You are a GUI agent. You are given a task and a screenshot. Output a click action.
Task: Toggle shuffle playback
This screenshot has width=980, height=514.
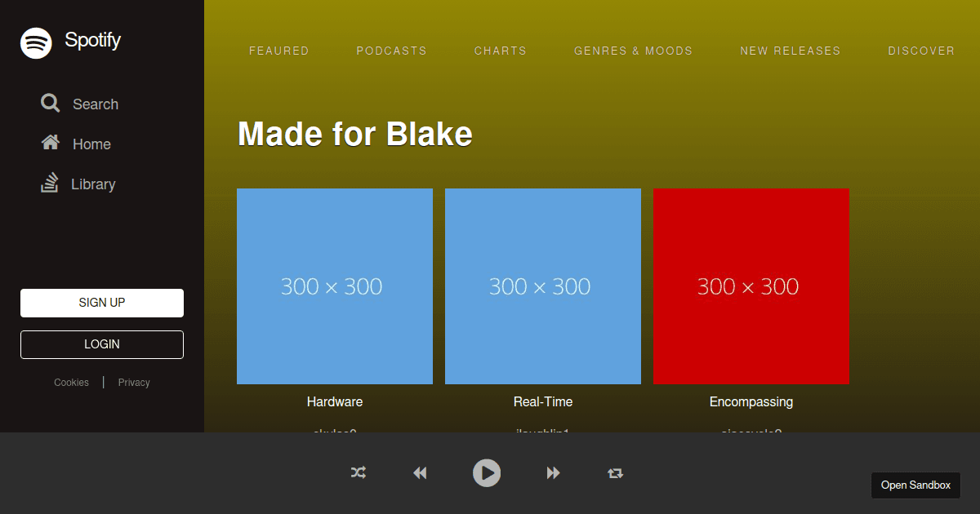point(359,472)
